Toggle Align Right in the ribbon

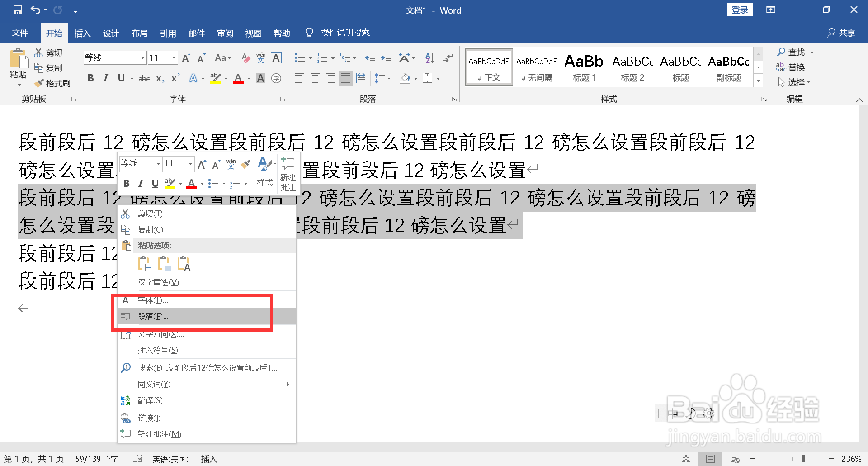coord(330,79)
